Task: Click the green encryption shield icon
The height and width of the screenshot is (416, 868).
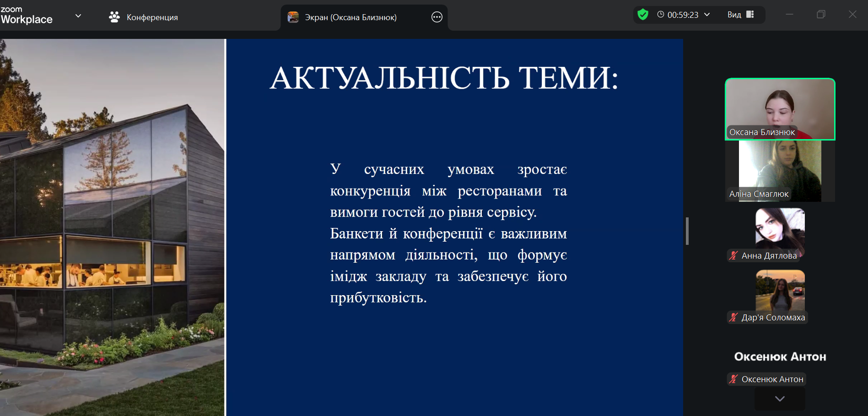Action: point(643,15)
